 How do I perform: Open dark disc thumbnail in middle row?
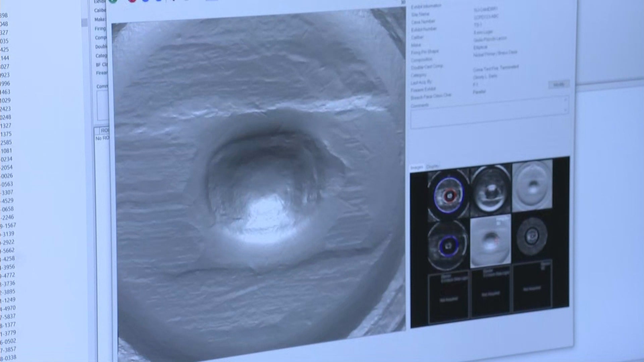point(532,236)
